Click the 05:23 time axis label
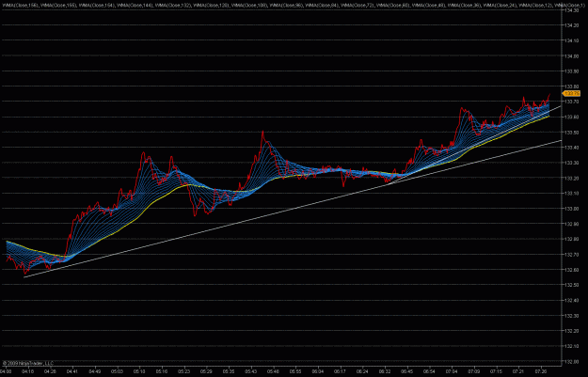Viewport: 588px width, 377px height. (x=183, y=371)
